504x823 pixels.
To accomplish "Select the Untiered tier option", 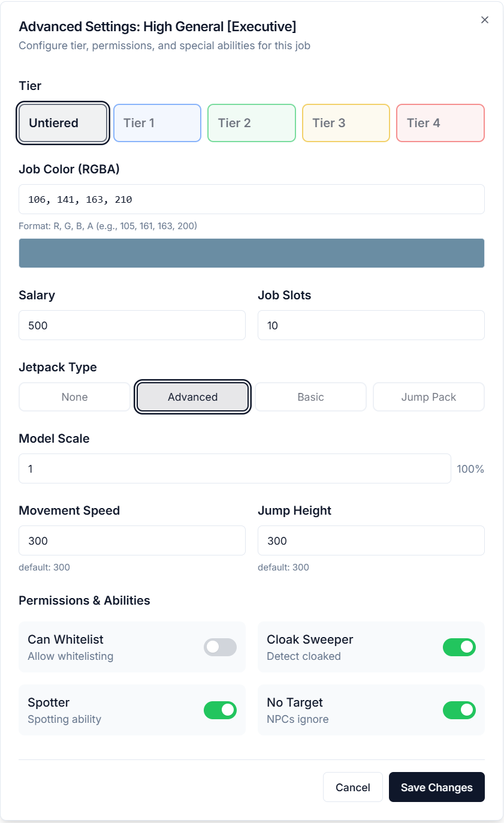I will click(x=63, y=123).
